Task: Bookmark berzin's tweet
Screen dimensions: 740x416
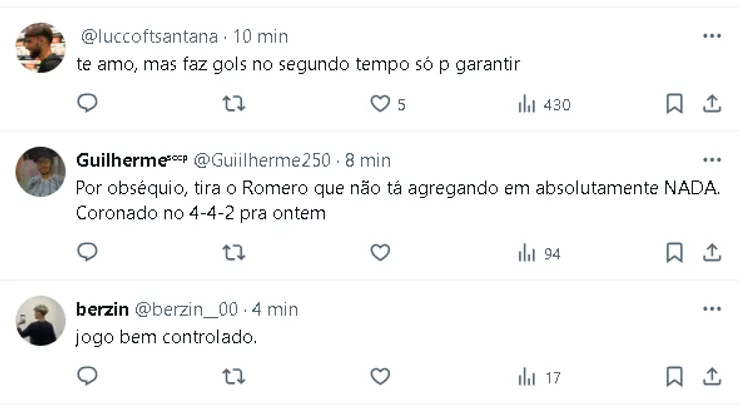Action: (675, 377)
